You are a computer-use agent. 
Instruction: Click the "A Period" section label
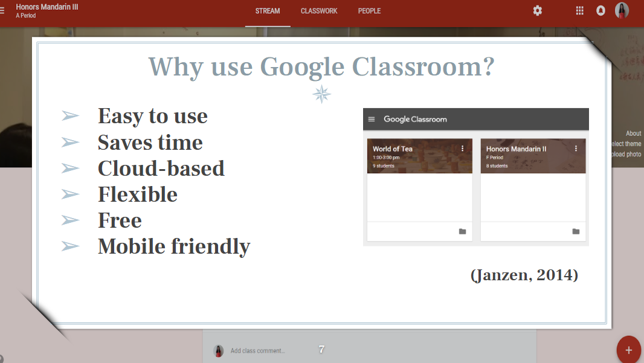tap(26, 16)
